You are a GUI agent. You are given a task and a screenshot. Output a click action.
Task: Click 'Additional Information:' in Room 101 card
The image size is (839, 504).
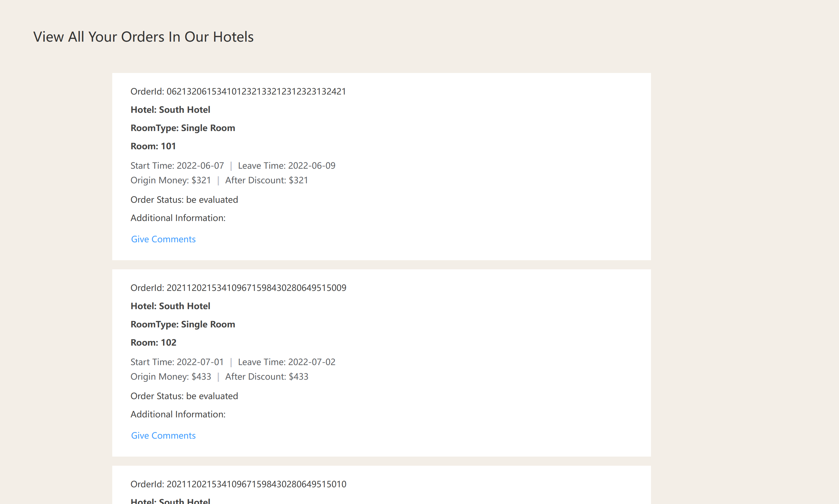(178, 218)
